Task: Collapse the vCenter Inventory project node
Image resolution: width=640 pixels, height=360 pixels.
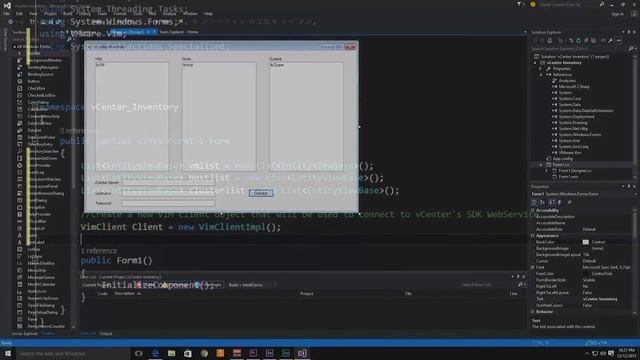Action: 536,63
